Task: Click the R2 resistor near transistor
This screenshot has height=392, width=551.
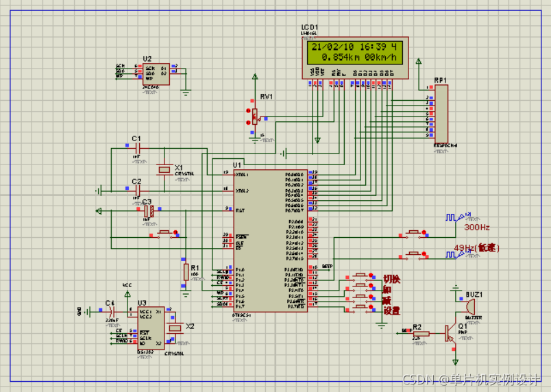Action: coord(419,333)
